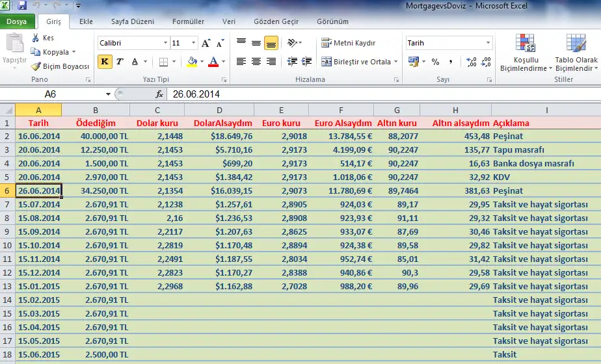Click the increase indent icon
This screenshot has width=601, height=364.
[x=306, y=61]
